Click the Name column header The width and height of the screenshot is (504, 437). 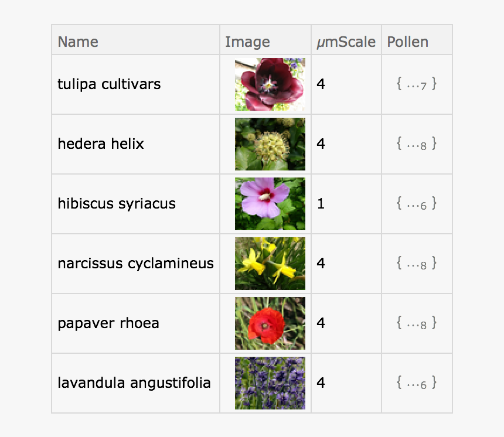78,42
